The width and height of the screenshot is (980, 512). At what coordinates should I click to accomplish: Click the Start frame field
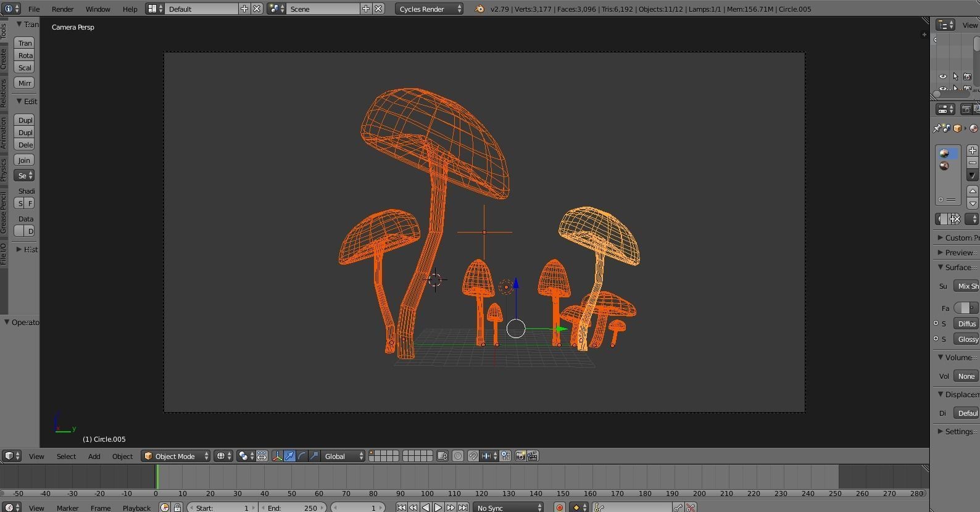coord(222,508)
